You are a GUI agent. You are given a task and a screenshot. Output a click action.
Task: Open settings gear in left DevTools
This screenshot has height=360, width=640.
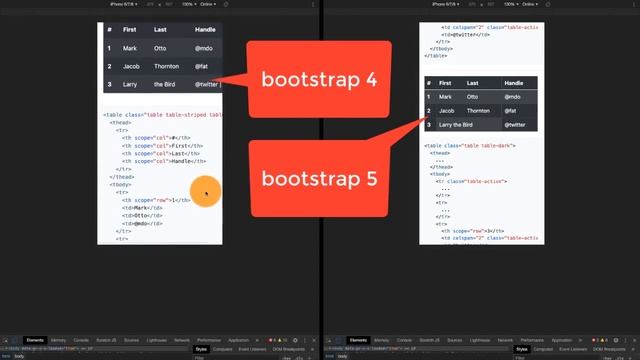coord(295,340)
